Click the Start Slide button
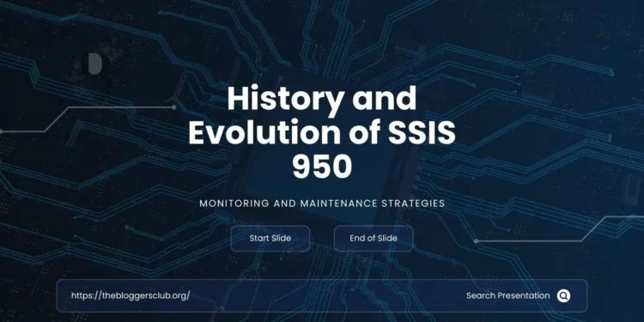 click(270, 238)
